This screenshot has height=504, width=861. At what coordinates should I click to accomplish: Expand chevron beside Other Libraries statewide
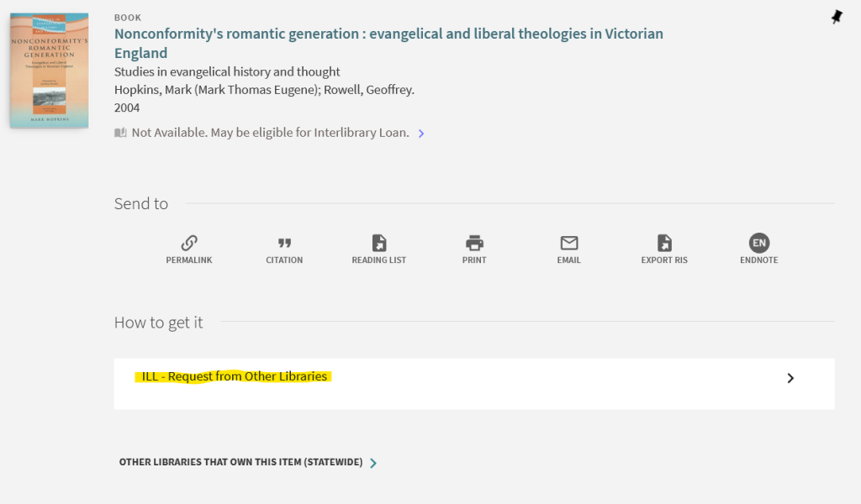click(x=373, y=463)
